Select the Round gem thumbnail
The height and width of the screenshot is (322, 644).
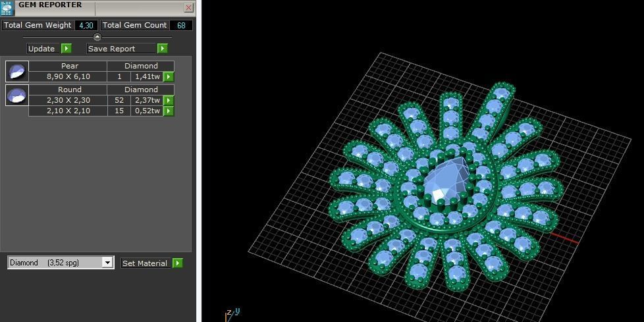point(17,95)
